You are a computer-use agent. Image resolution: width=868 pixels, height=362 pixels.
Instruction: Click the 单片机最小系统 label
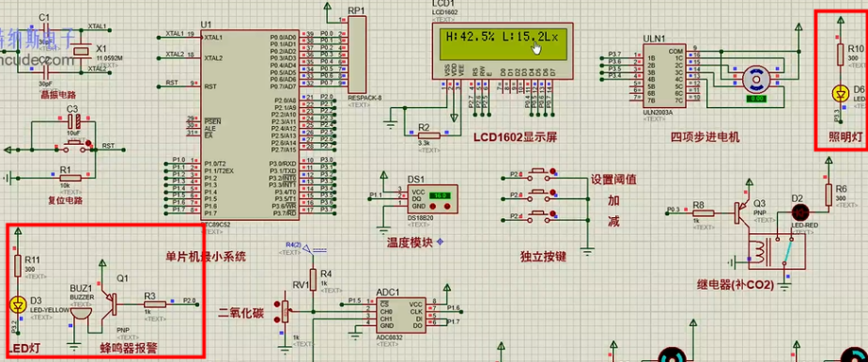point(206,257)
